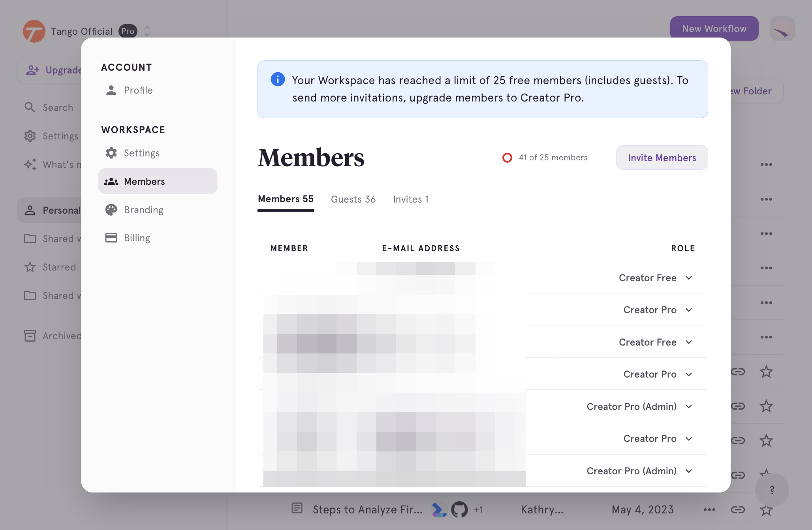This screenshot has height=530, width=812.
Task: Expand the second Creator Free role dropdown
Action: point(655,342)
